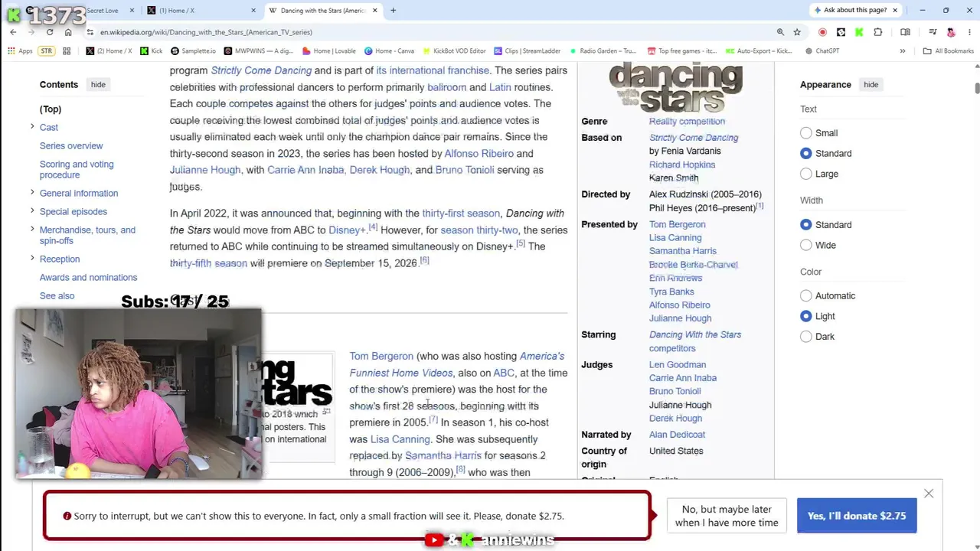The width and height of the screenshot is (980, 551).
Task: Open the Apps grid shortcut
Action: (x=21, y=51)
